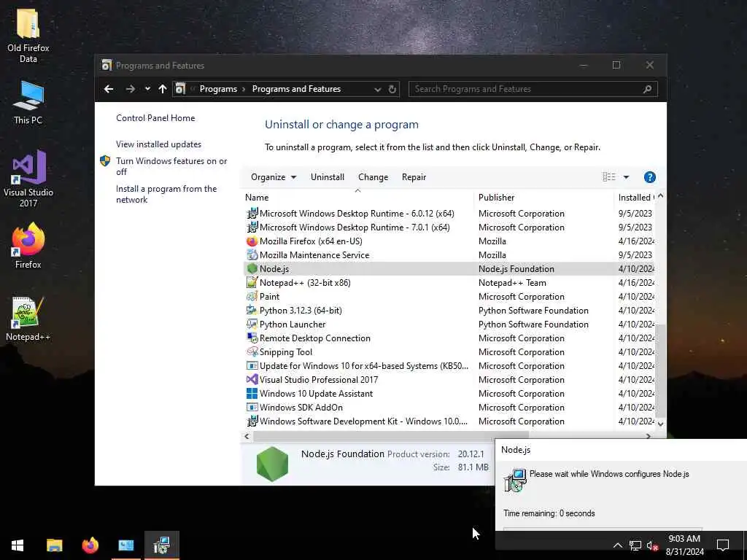Click the Windows 10 Update Assistant icon

(x=252, y=393)
